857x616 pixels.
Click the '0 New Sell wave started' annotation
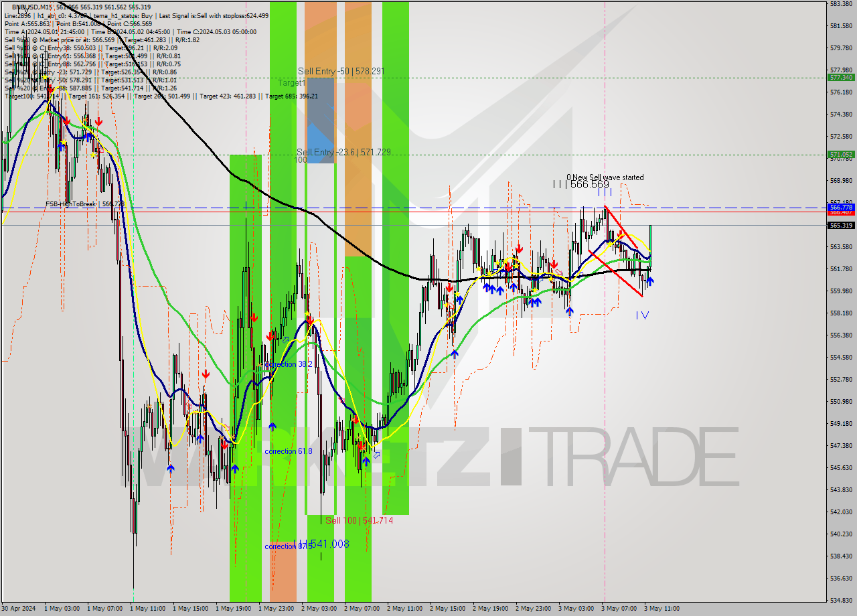click(x=605, y=177)
